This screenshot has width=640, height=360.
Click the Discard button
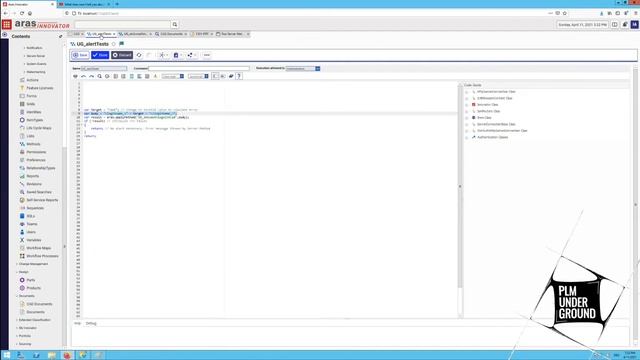[122, 55]
